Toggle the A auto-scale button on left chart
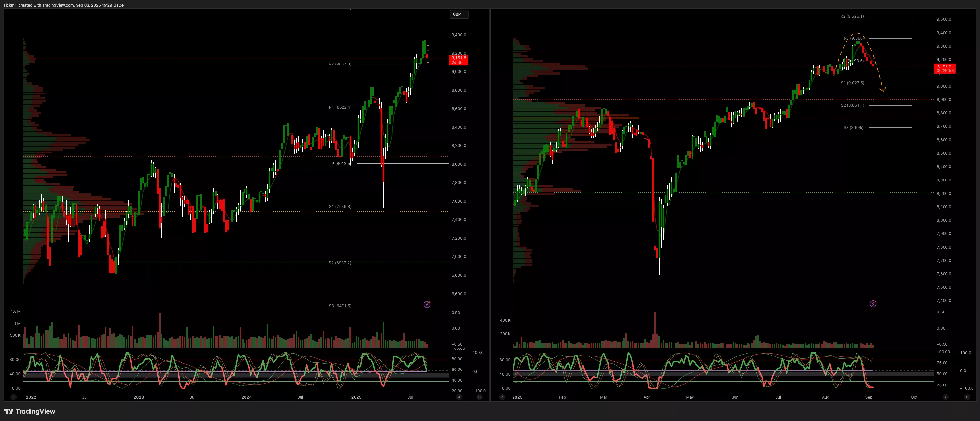This screenshot has width=980, height=421. click(x=459, y=397)
